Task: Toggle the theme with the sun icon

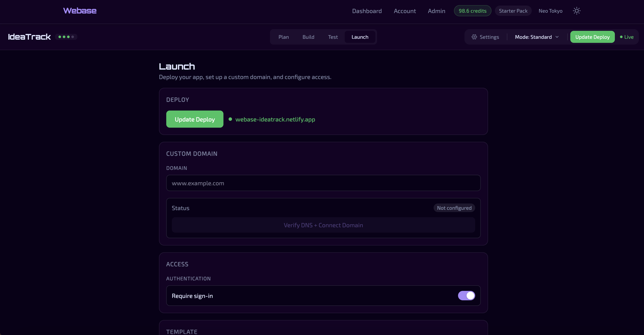Action: click(577, 11)
